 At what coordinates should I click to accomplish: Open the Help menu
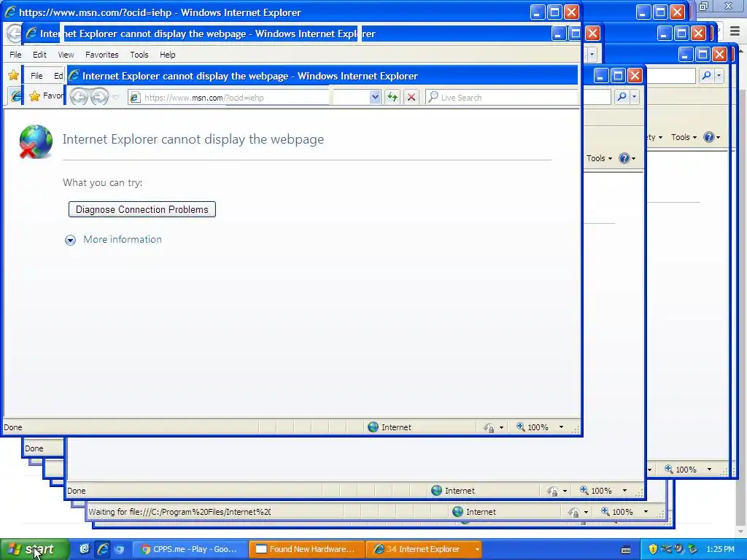click(x=167, y=55)
